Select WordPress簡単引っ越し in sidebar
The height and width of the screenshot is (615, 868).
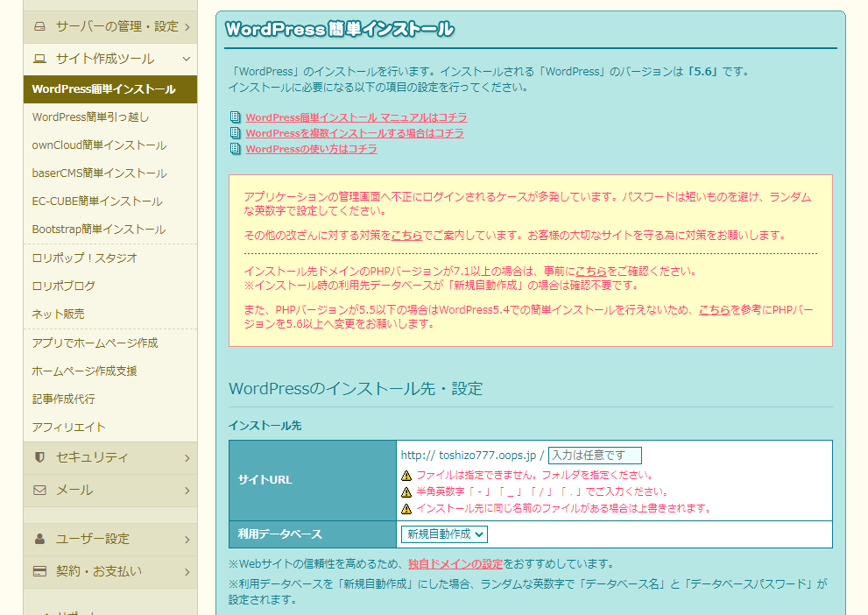tap(90, 117)
